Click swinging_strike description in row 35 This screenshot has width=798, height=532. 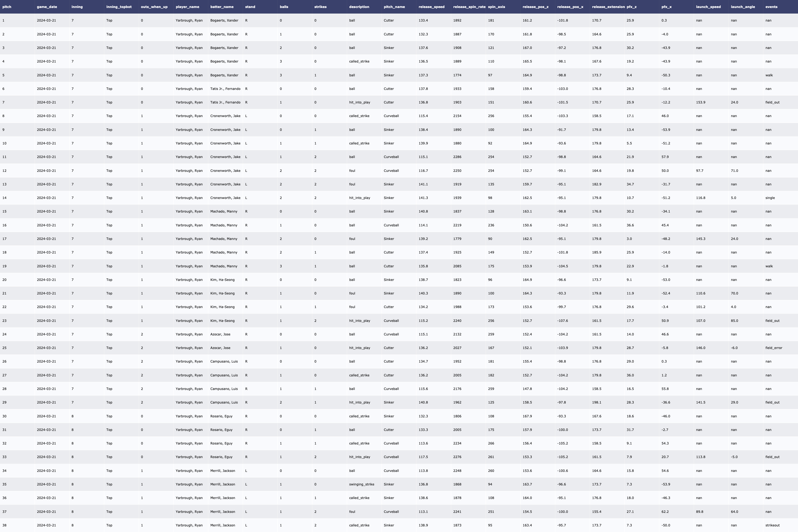(361, 484)
